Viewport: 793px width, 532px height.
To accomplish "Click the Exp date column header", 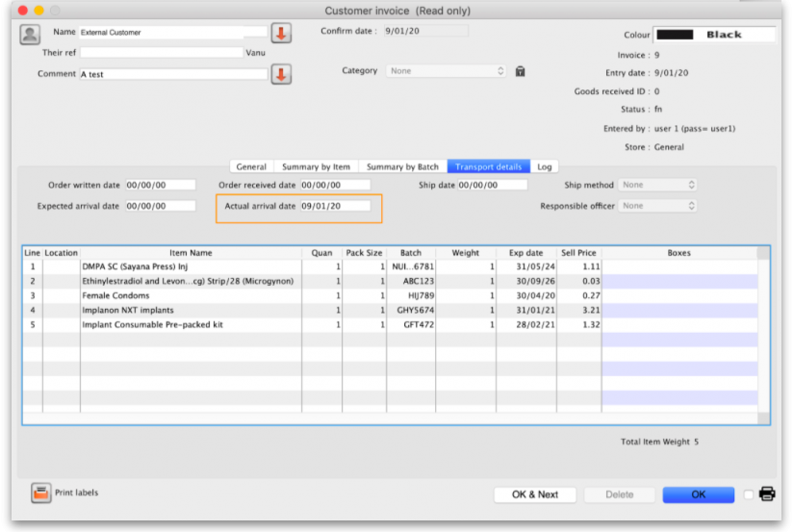I will click(x=525, y=253).
